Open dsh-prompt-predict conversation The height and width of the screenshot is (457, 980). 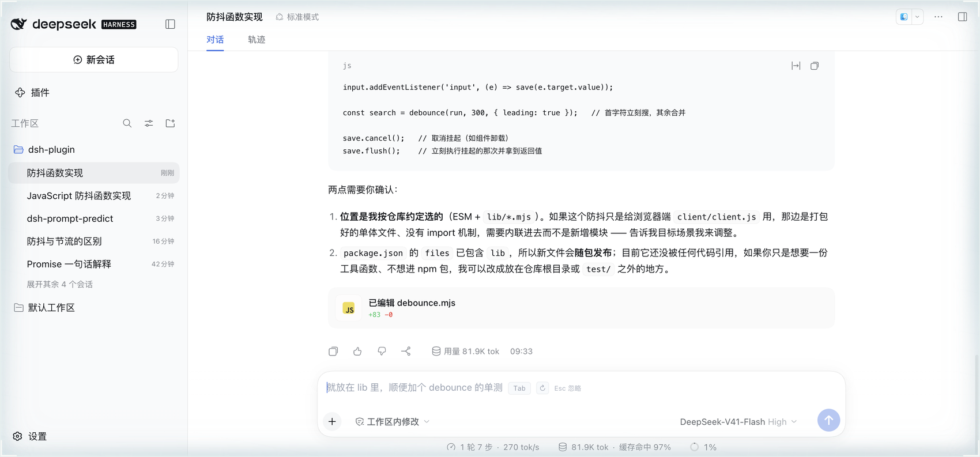[94, 218]
